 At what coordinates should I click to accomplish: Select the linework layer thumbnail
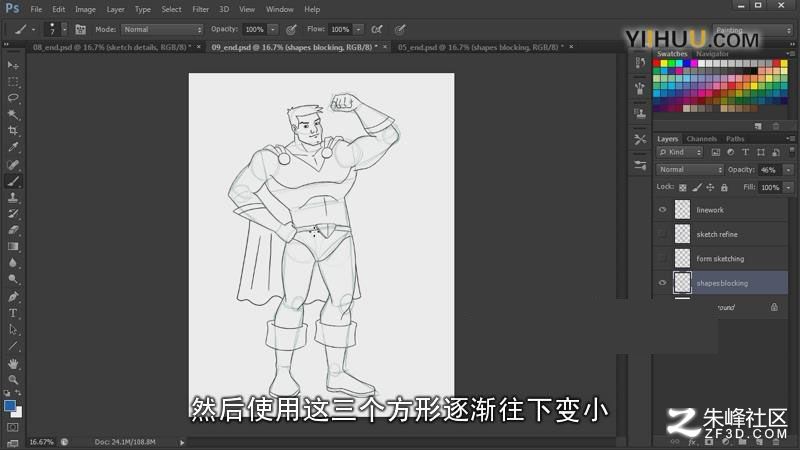pos(682,210)
